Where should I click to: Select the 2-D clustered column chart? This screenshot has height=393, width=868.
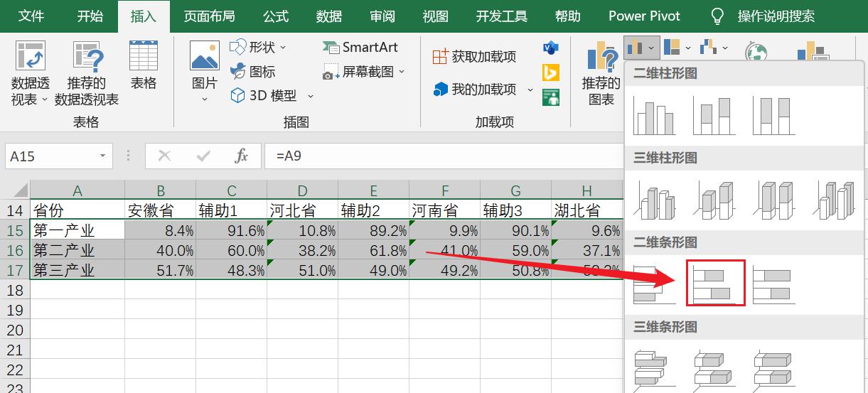[x=655, y=115]
